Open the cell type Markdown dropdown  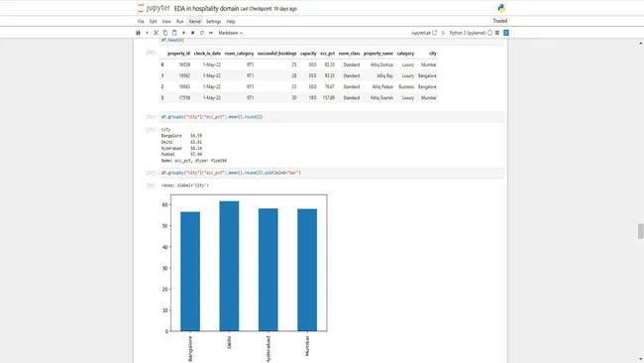pos(231,33)
